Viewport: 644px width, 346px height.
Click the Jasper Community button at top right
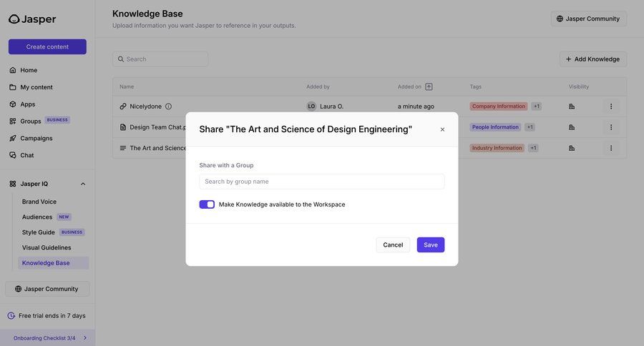point(589,19)
